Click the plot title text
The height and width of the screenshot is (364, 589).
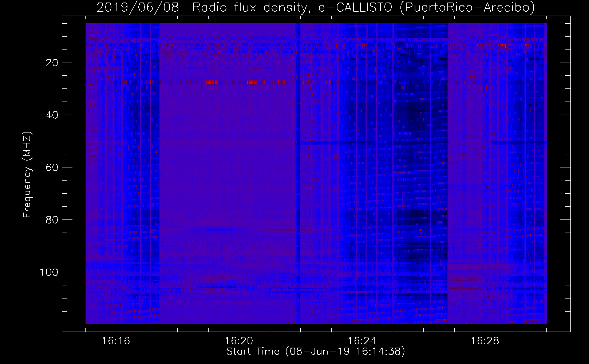pyautogui.click(x=316, y=7)
